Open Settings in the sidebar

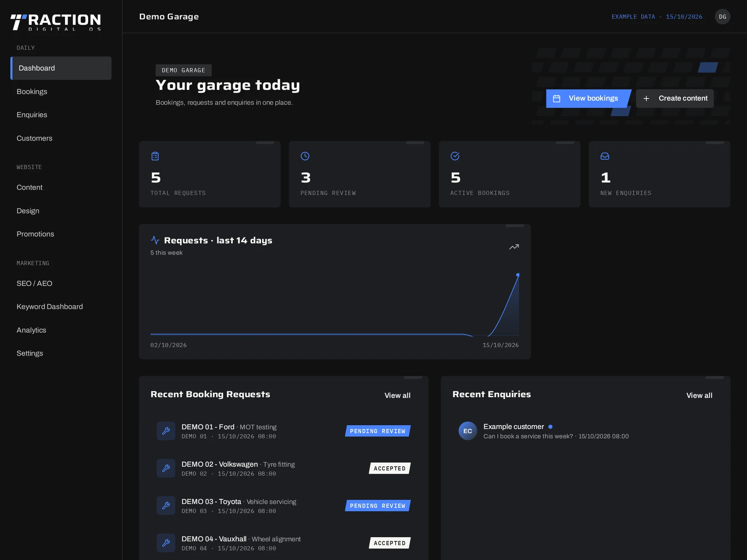click(x=61, y=353)
